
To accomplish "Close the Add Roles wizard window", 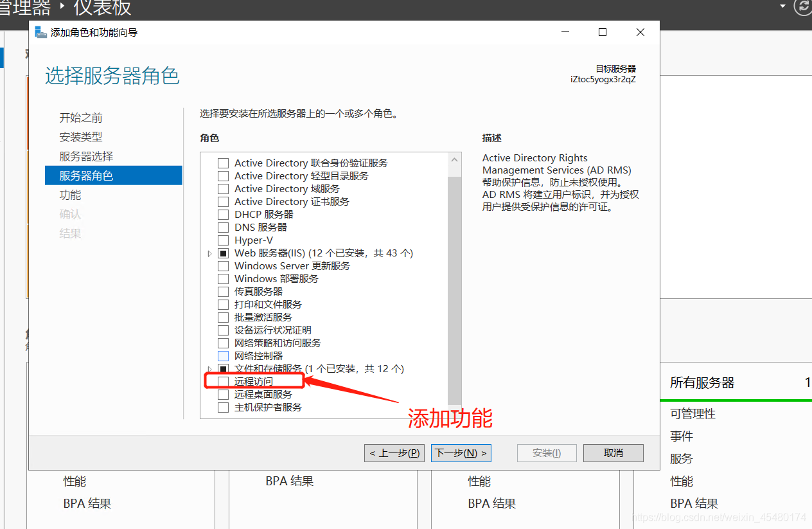I will pyautogui.click(x=640, y=32).
